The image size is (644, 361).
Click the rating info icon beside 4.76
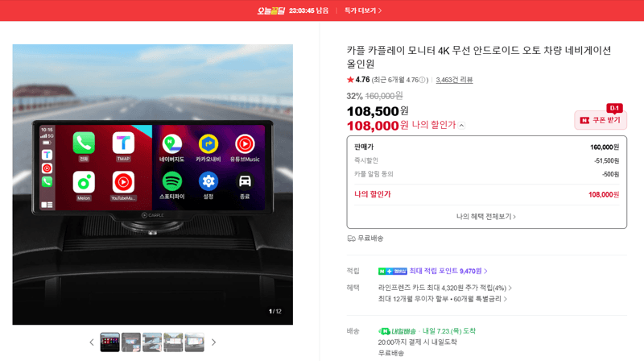[422, 80]
